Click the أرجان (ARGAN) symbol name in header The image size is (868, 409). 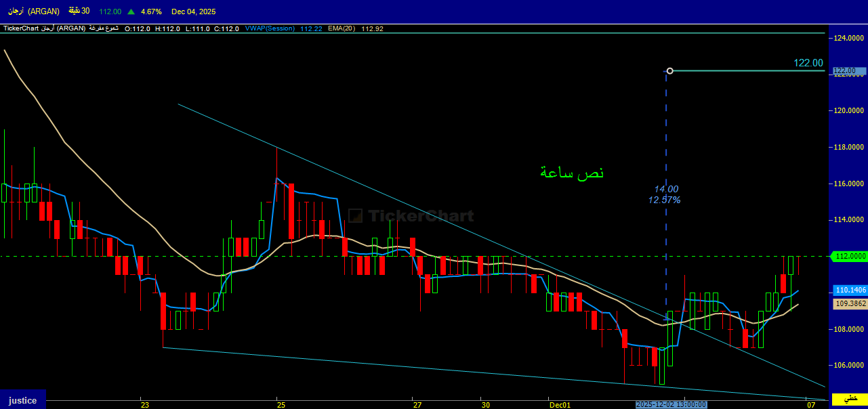point(34,12)
